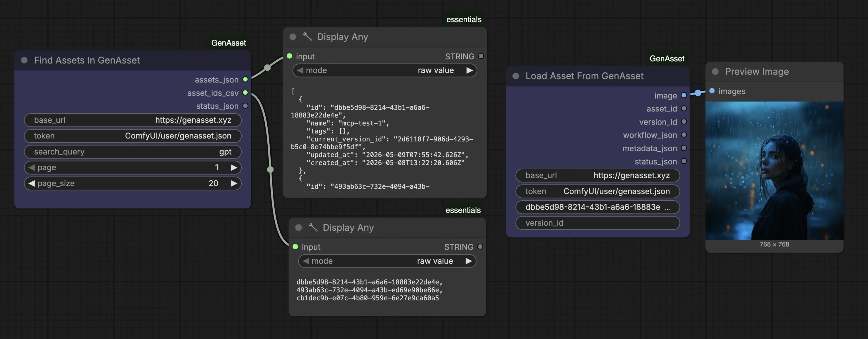Select the Load Asset From GenAsset title
868x339 pixels.
click(584, 76)
